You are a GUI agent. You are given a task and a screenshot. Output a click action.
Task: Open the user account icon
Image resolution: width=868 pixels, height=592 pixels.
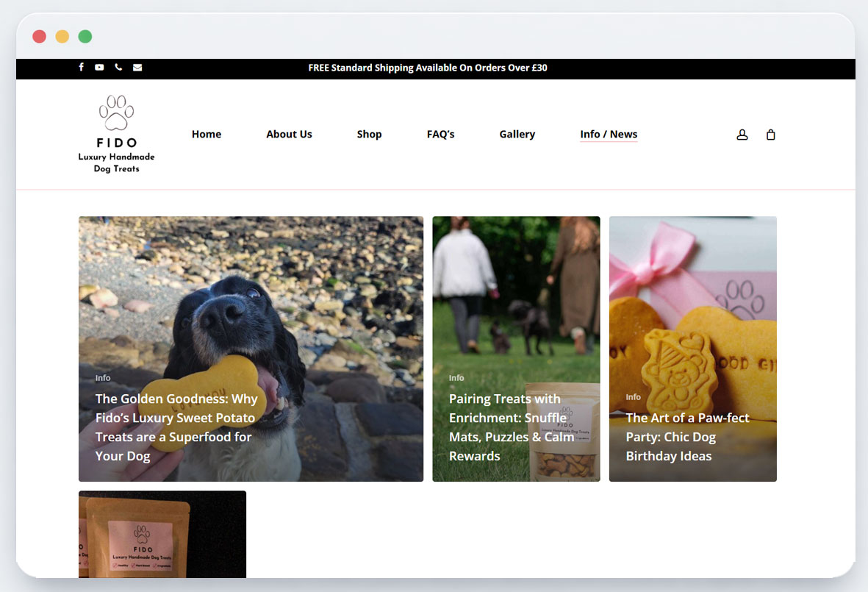coord(742,135)
